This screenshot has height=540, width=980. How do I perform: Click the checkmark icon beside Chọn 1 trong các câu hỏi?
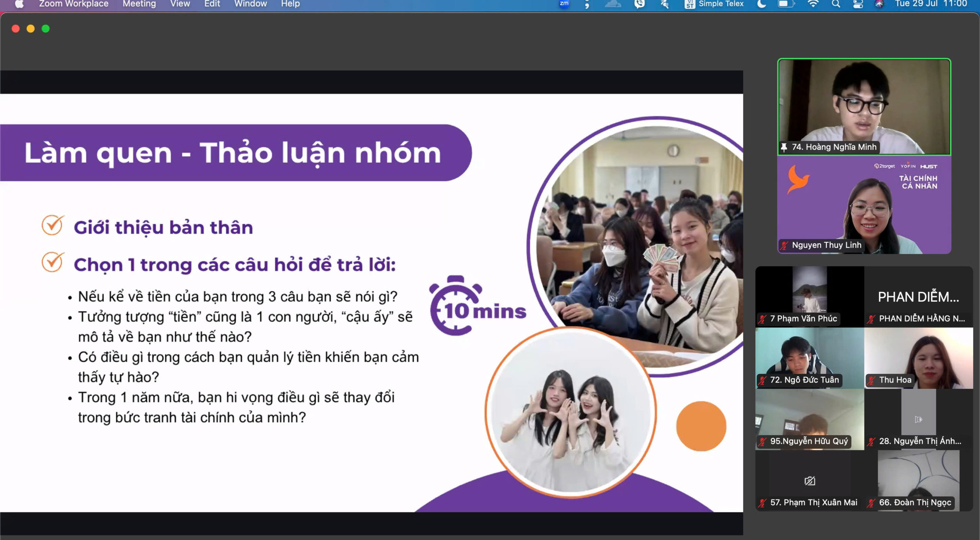[53, 262]
